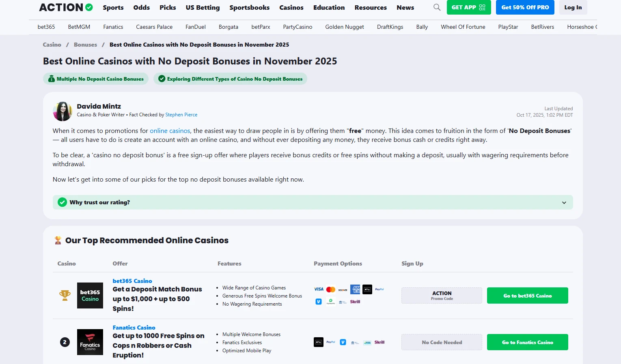
Task: Open the Sportsbooks navigation menu
Action: click(x=249, y=7)
